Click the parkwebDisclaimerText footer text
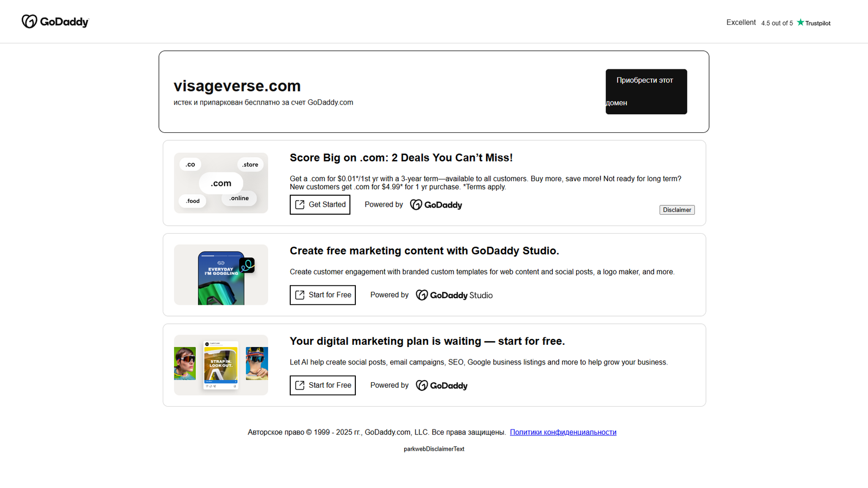The height and width of the screenshot is (488, 868). click(434, 449)
